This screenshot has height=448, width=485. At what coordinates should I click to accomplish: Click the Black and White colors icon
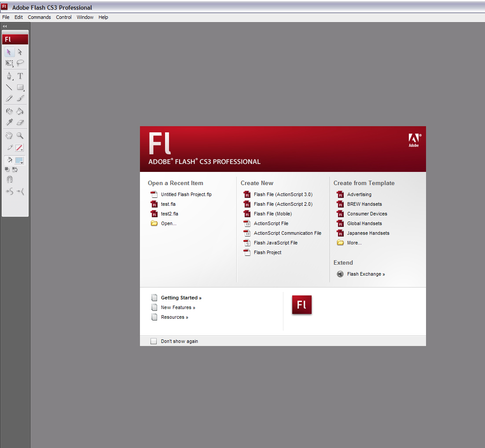7,169
